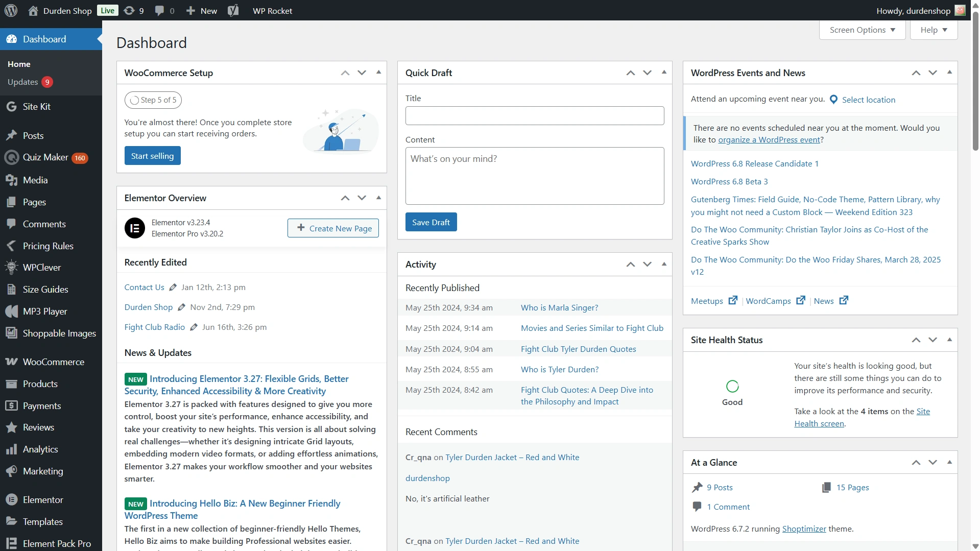Screen dimensions: 980x551
Task: Open the New content menu
Action: coord(202,10)
